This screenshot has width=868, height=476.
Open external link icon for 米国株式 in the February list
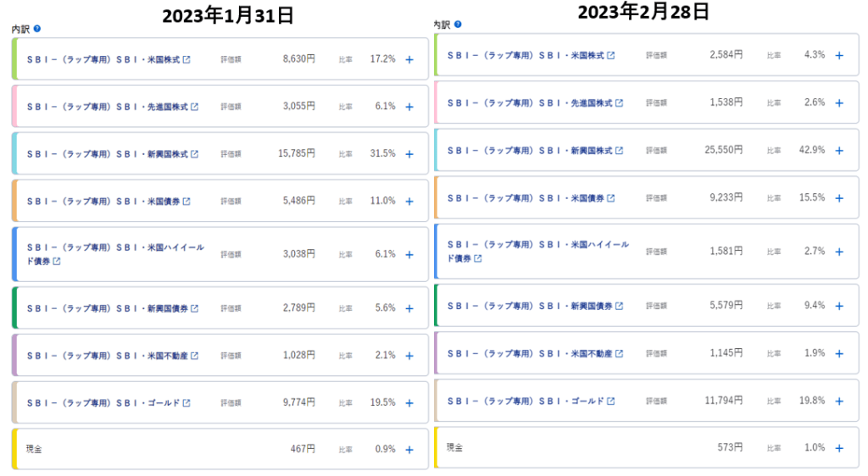[x=611, y=55]
